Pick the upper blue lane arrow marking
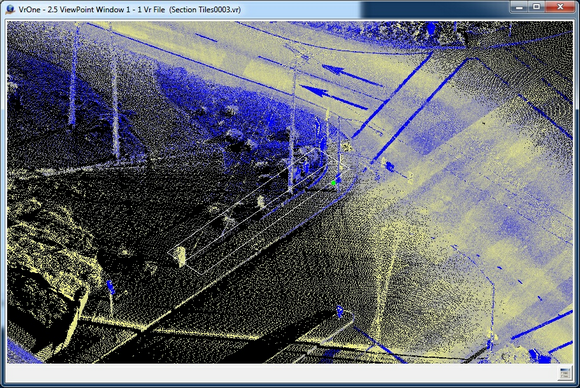The image size is (580, 388). (352, 76)
